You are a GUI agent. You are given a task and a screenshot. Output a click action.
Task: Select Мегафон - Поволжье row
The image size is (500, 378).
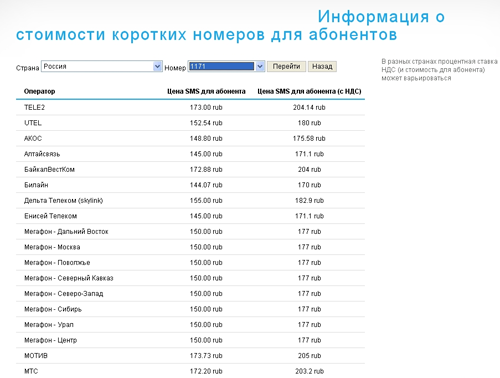tap(190, 263)
